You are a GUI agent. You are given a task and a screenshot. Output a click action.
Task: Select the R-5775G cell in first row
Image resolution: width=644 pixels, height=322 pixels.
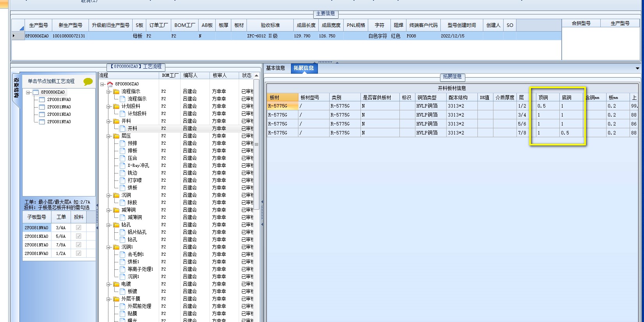[x=282, y=106]
